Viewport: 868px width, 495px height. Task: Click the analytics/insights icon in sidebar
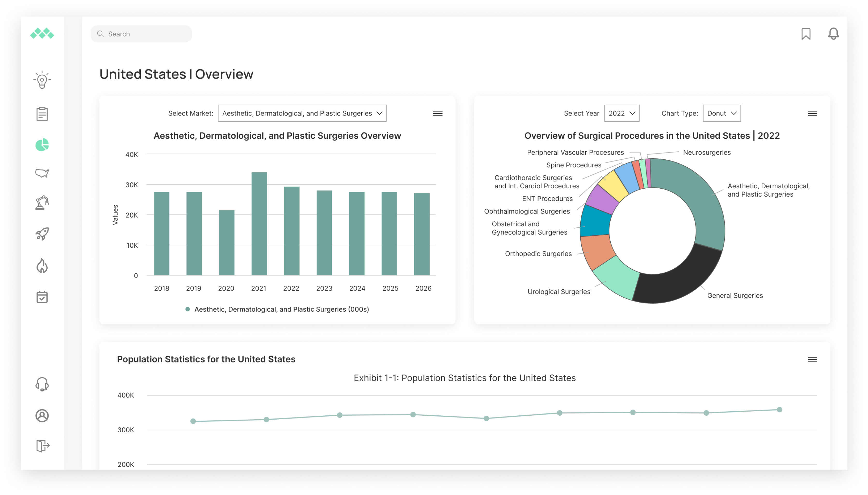(x=42, y=145)
